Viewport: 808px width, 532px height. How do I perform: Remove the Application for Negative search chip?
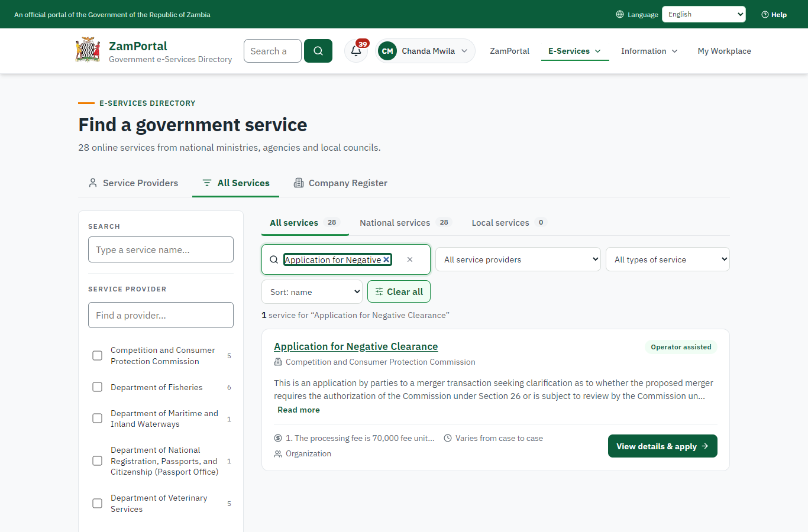[x=386, y=259]
